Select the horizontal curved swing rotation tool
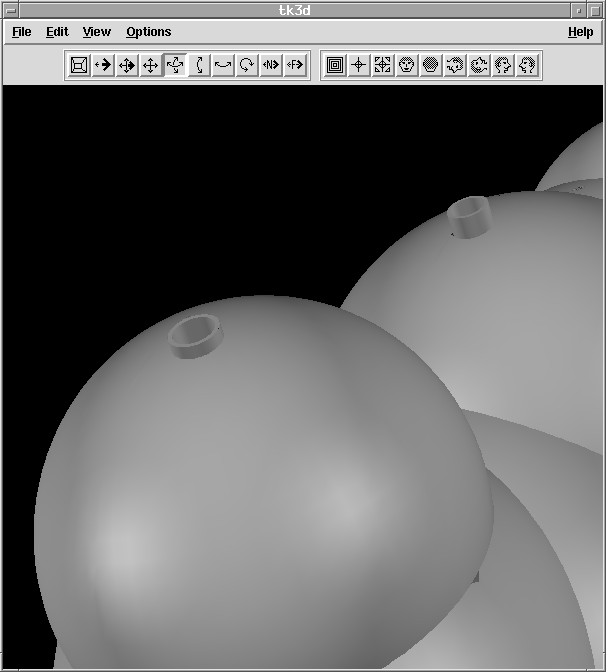This screenshot has height=672, width=606. pos(223,65)
